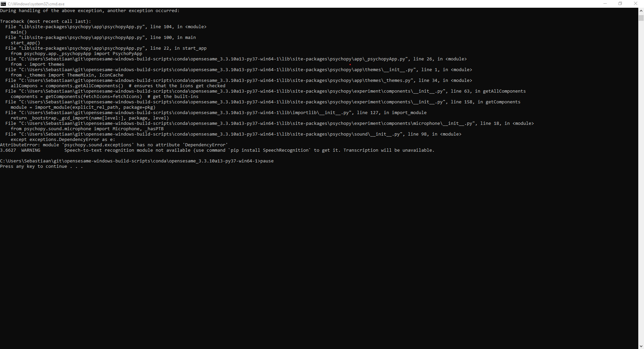Image resolution: width=644 pixels, height=349 pixels.
Task: Click the getAllComponents traceback entry
Action: [x=265, y=91]
